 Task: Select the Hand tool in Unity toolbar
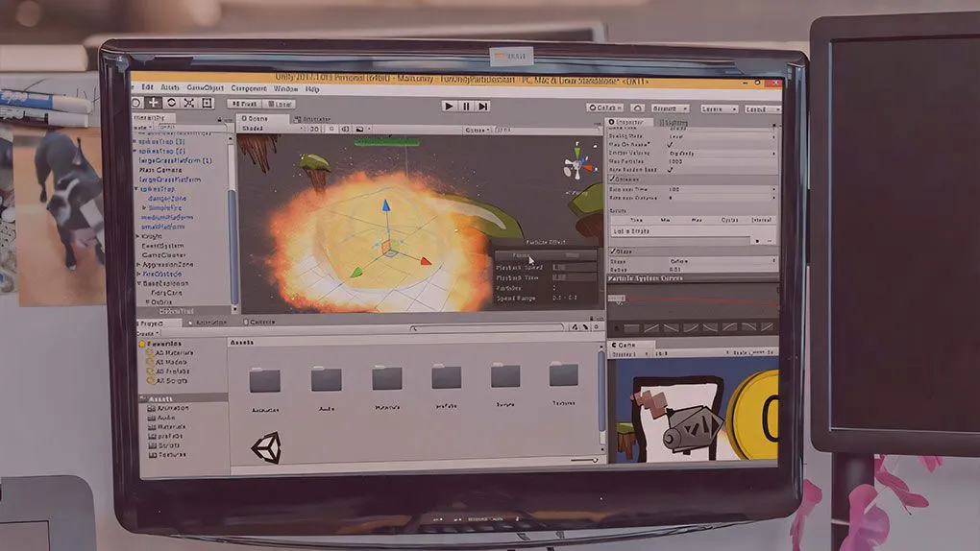click(x=136, y=103)
